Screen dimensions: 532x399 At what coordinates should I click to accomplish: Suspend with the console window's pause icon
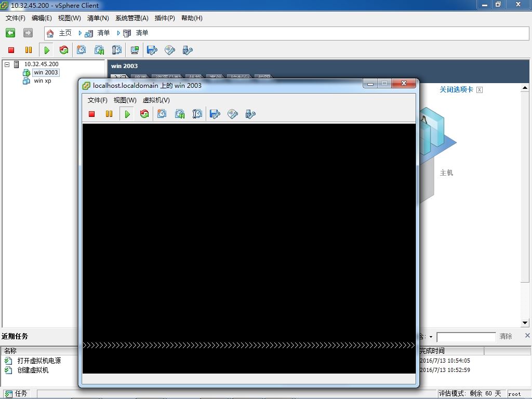pyautogui.click(x=109, y=114)
